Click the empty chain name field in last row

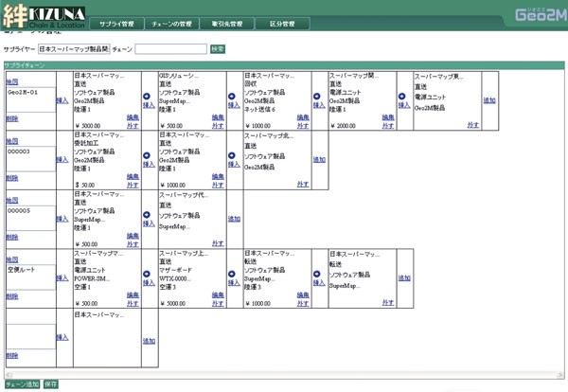pos(31,336)
